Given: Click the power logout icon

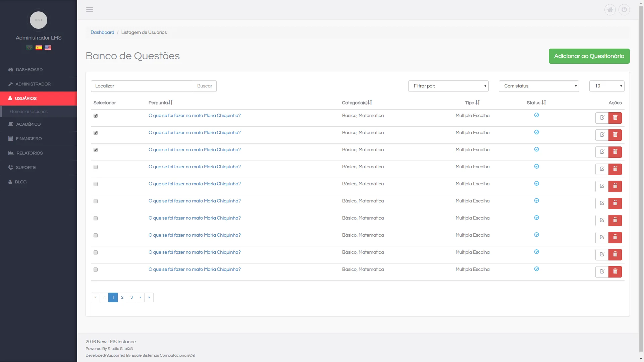Looking at the screenshot, I should (624, 10).
